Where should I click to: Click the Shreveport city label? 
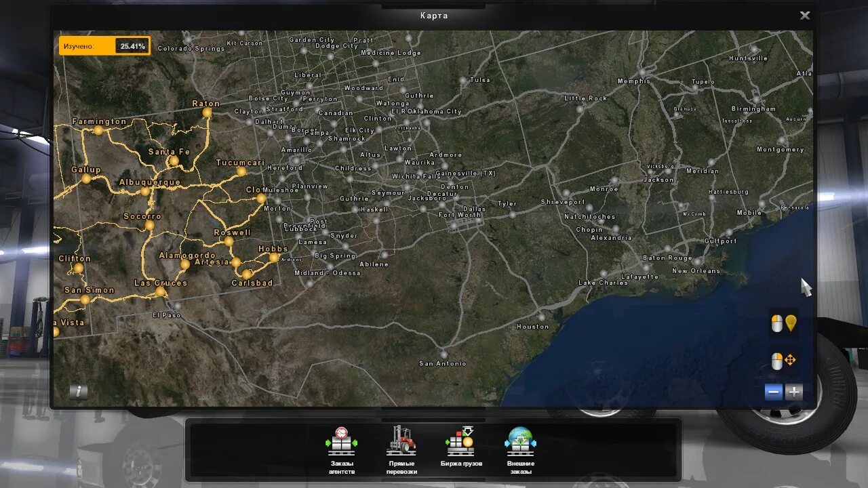pyautogui.click(x=563, y=202)
